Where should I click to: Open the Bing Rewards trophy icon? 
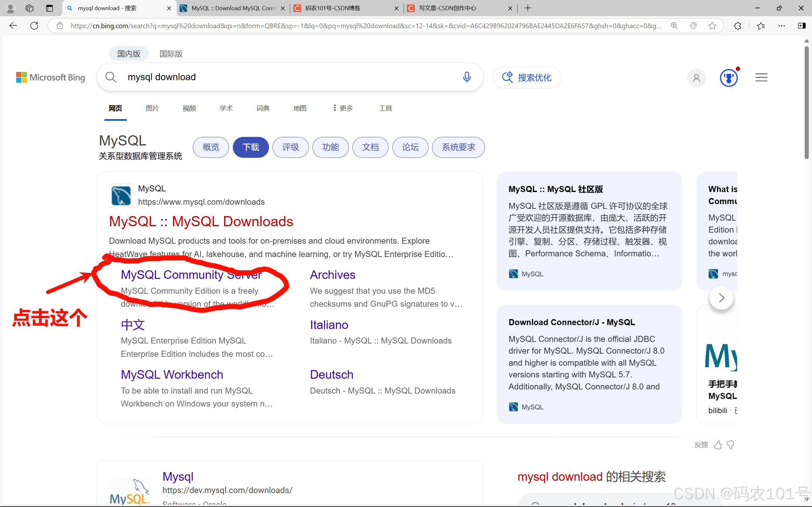729,78
